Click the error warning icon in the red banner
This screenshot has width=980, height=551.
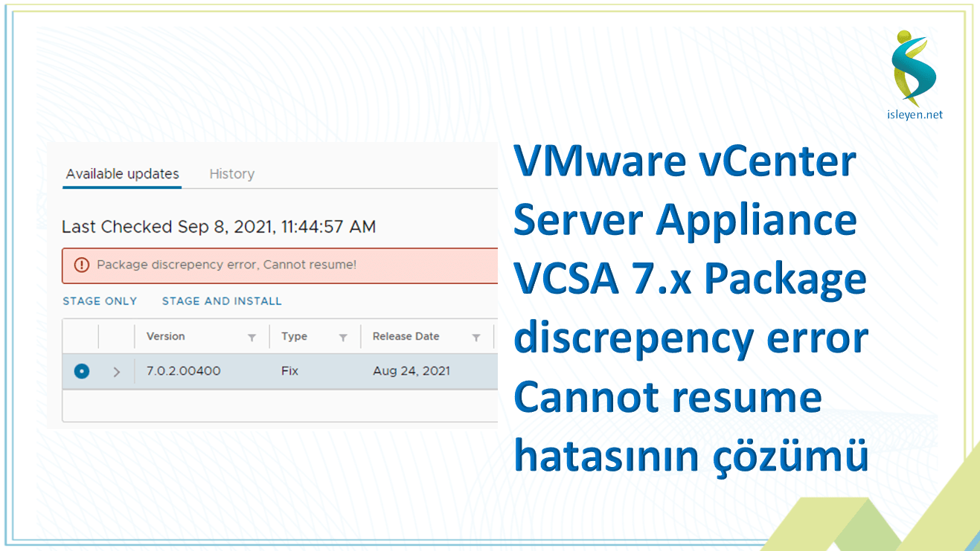81,265
